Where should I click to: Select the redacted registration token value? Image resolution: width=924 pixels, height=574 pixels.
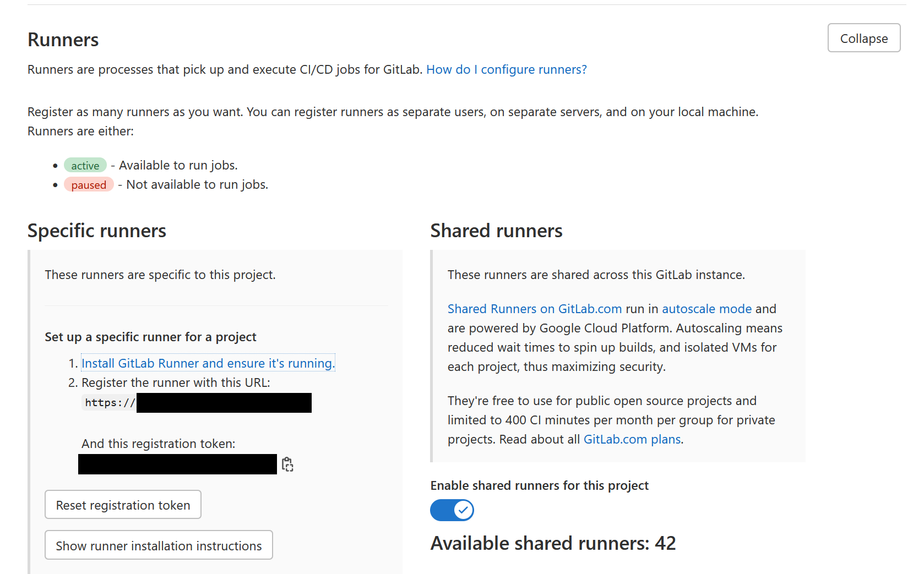pos(177,464)
